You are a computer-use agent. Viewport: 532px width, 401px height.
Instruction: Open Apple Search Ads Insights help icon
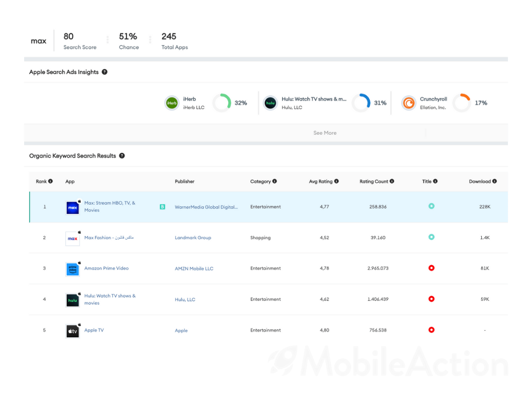(104, 72)
